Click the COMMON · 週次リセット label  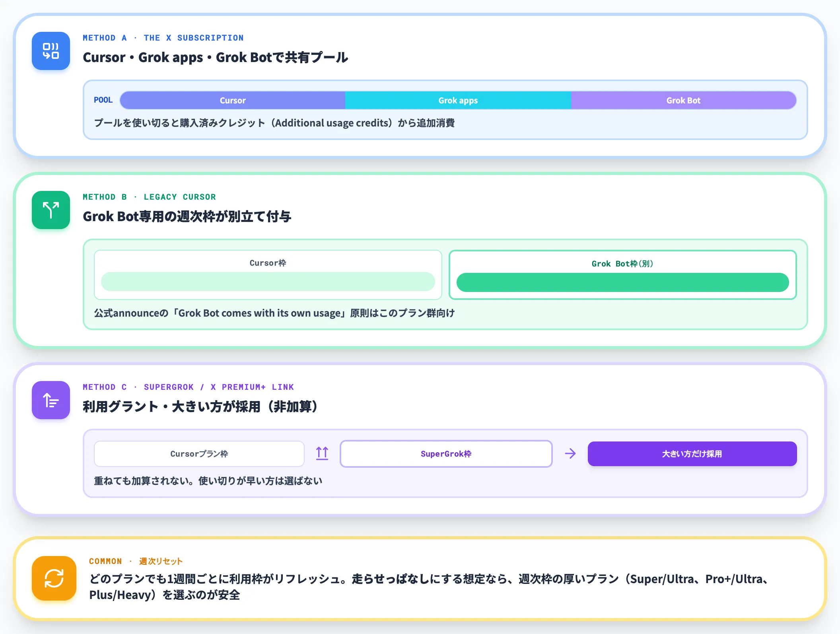tap(136, 561)
